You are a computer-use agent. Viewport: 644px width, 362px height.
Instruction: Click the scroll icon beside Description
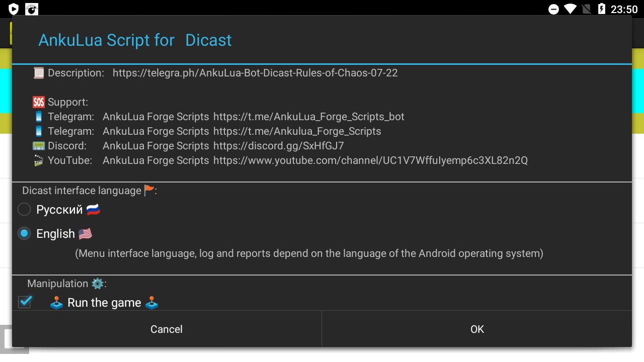[39, 73]
